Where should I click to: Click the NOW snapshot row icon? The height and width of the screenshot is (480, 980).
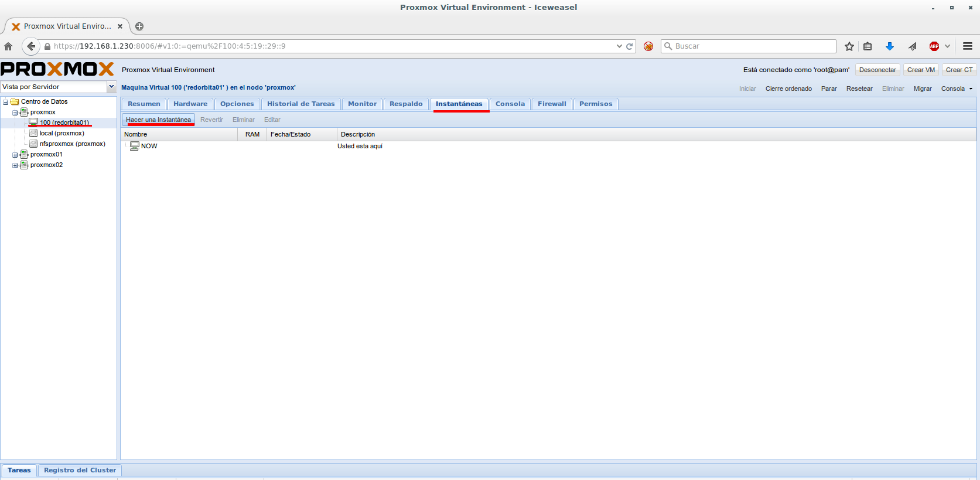pos(135,146)
